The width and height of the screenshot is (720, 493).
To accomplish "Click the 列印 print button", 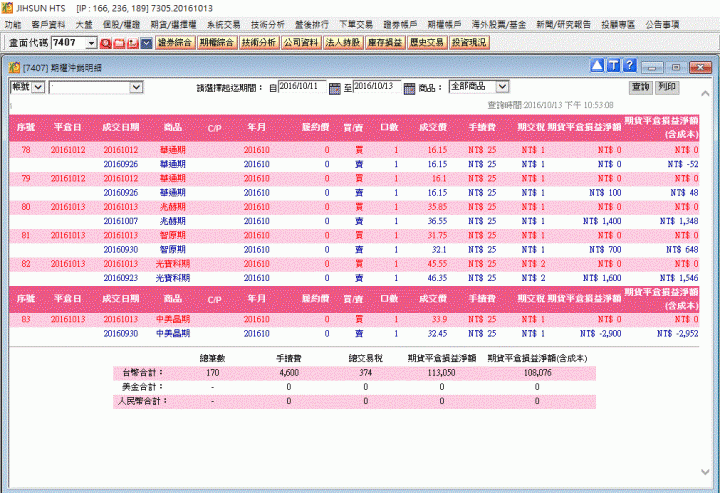I will click(x=667, y=87).
